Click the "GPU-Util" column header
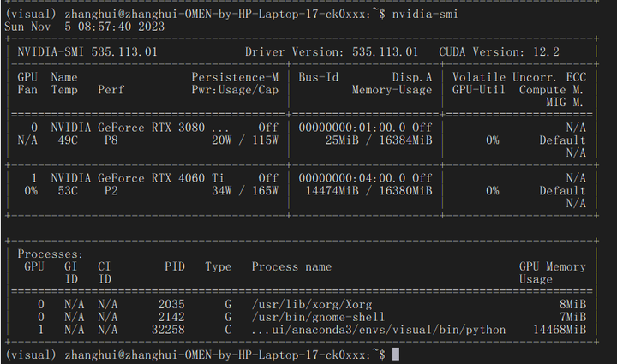The image size is (617, 364). click(x=478, y=90)
